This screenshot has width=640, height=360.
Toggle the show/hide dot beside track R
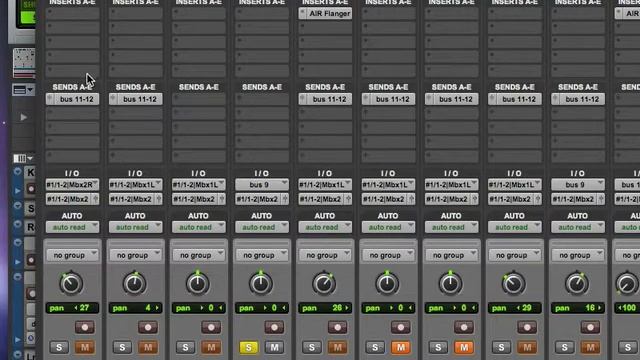tap(18, 224)
